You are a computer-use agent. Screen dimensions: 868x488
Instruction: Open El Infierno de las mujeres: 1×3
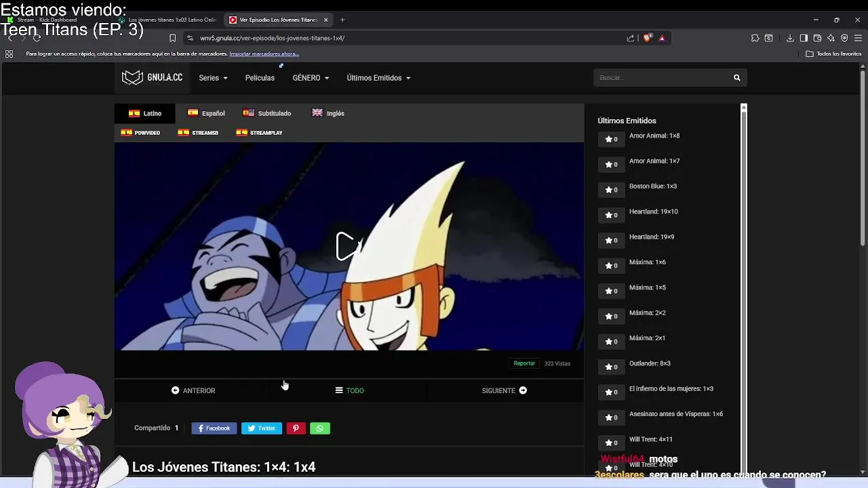671,389
